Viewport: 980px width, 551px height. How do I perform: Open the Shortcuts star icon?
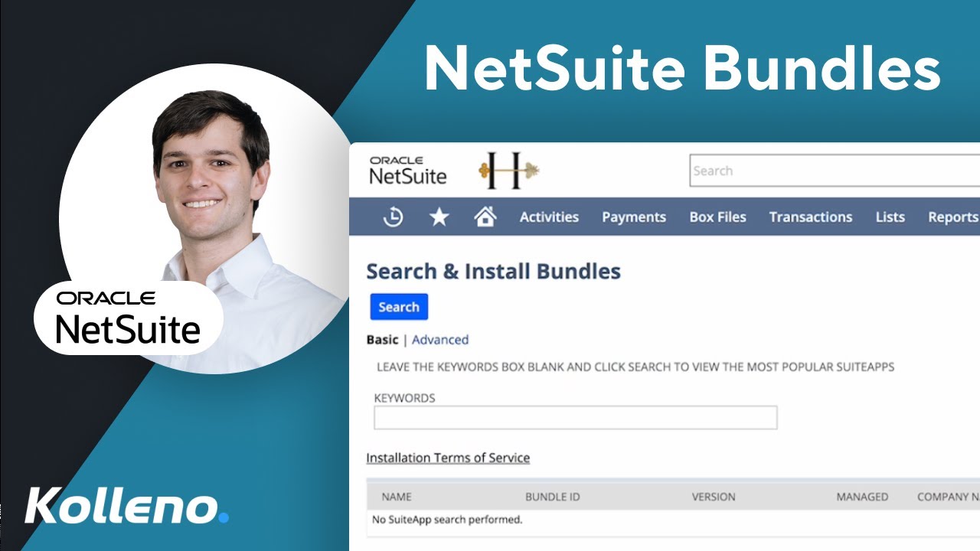coord(439,217)
